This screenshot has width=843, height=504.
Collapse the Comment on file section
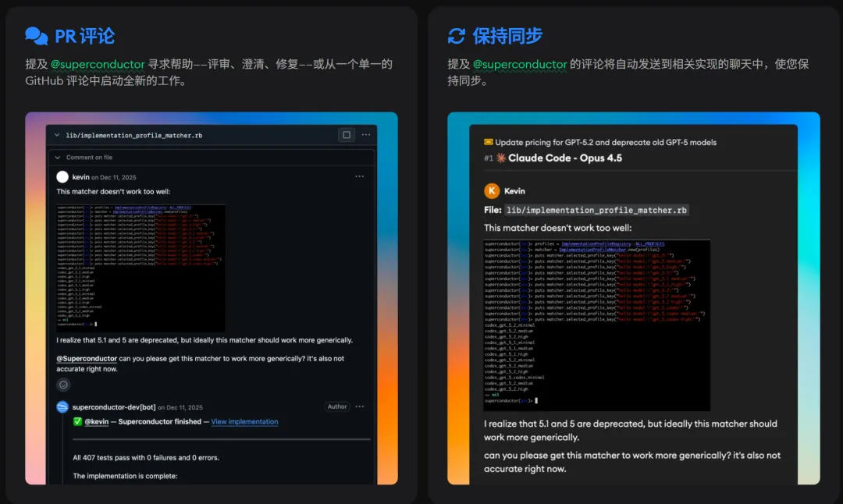pos(58,158)
